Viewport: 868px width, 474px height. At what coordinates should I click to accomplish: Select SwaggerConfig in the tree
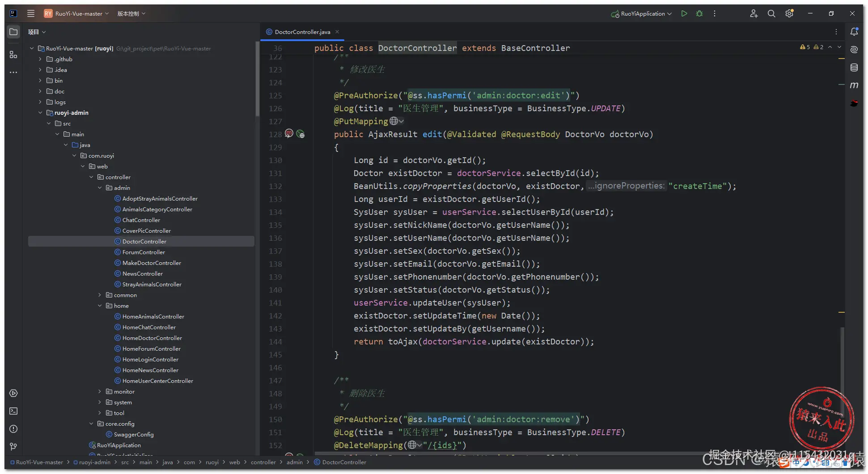coord(133,434)
